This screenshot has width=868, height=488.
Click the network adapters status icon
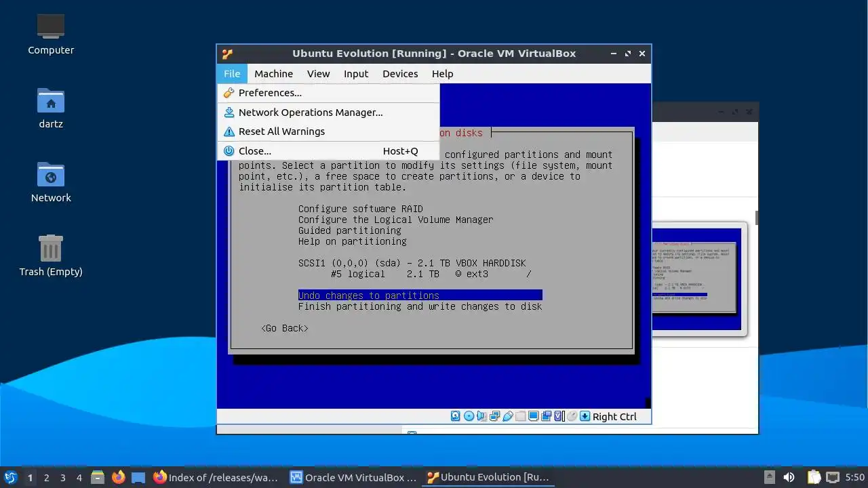[x=494, y=416]
